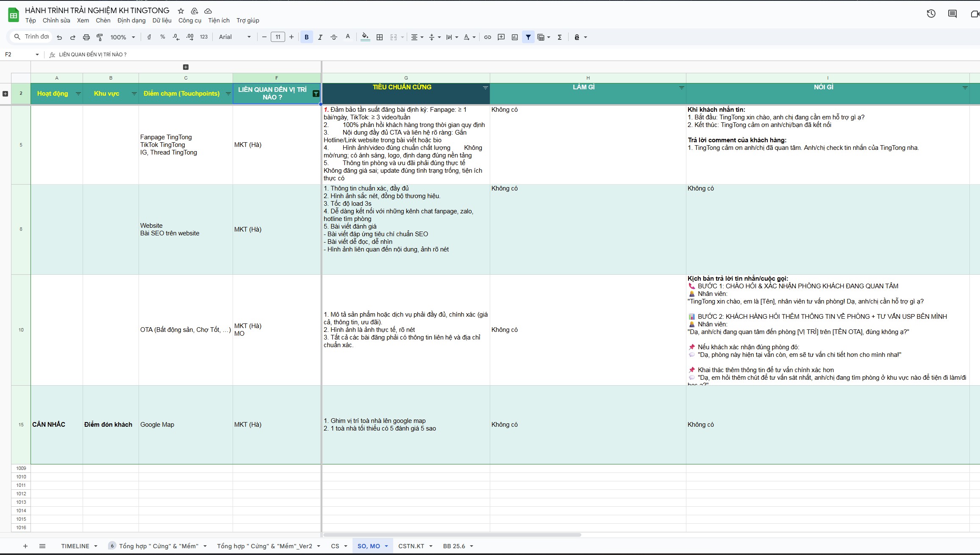
Task: Open filter dropdown on Hoạt động column
Action: point(78,94)
